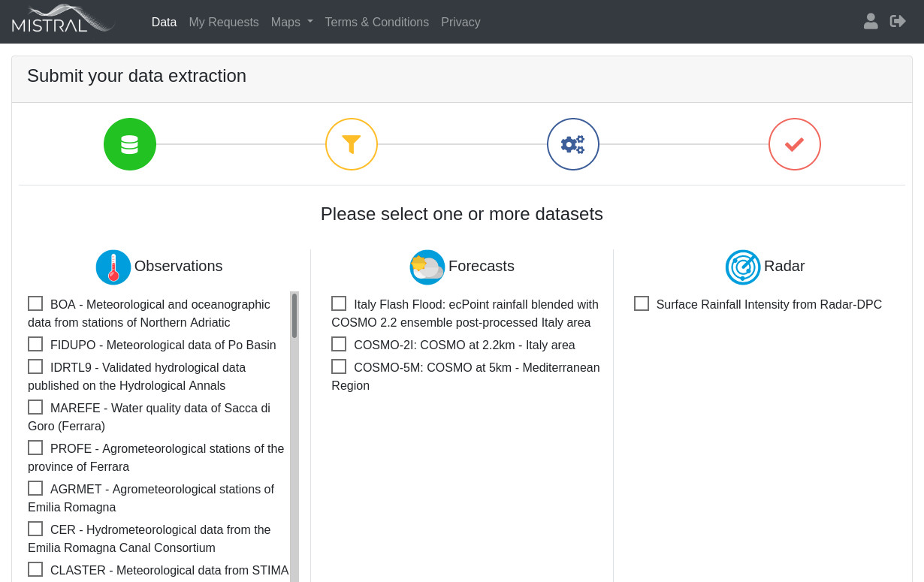Click 'Submit your data extraction' title
The height and width of the screenshot is (582, 924).
tap(137, 76)
